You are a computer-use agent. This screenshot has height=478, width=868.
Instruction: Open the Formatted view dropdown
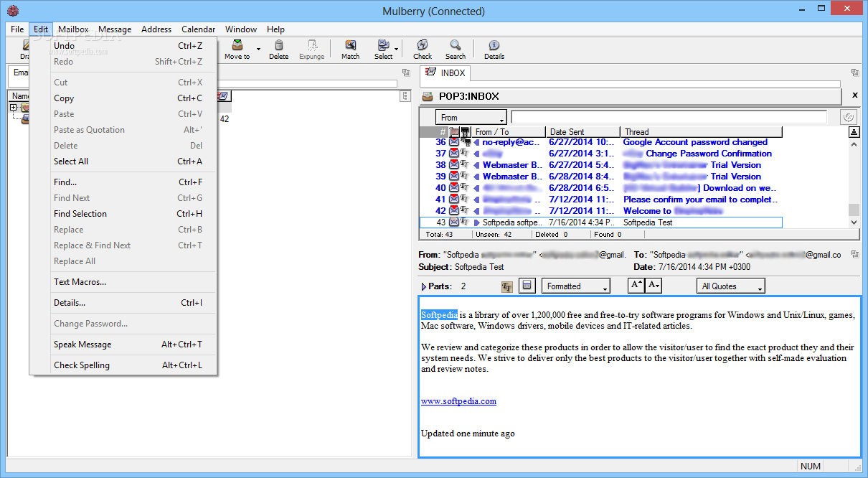point(576,286)
